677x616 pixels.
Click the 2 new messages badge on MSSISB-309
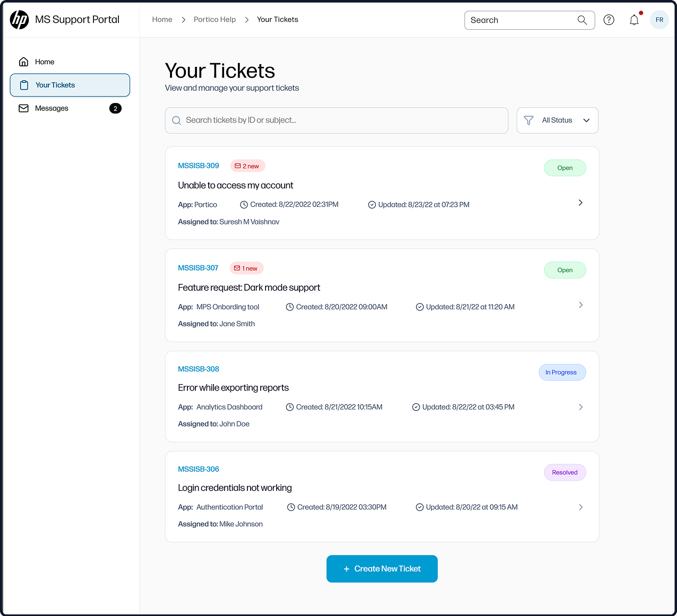247,166
